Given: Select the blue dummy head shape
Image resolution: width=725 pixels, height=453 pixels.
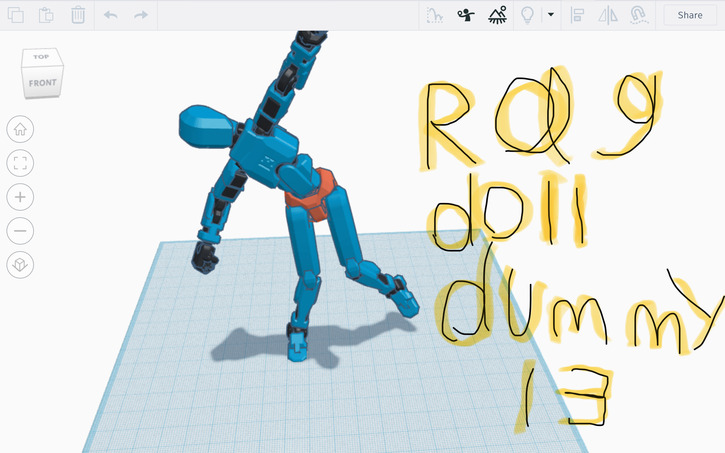Looking at the screenshot, I should [207, 127].
